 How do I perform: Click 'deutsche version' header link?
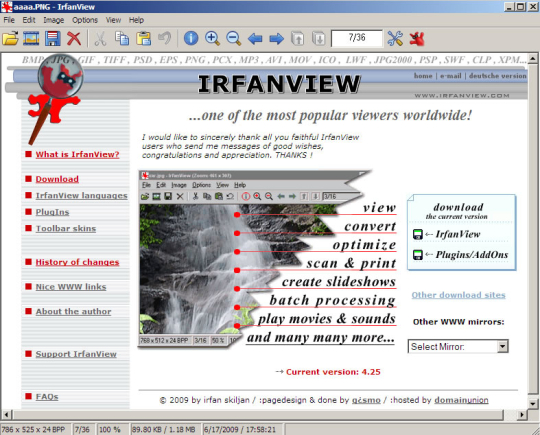click(498, 76)
